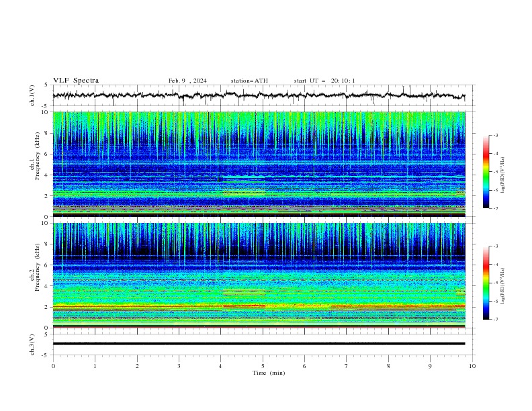The image size is (532, 411).
Task: Click the time axis tick label "1"
Action: (95, 366)
